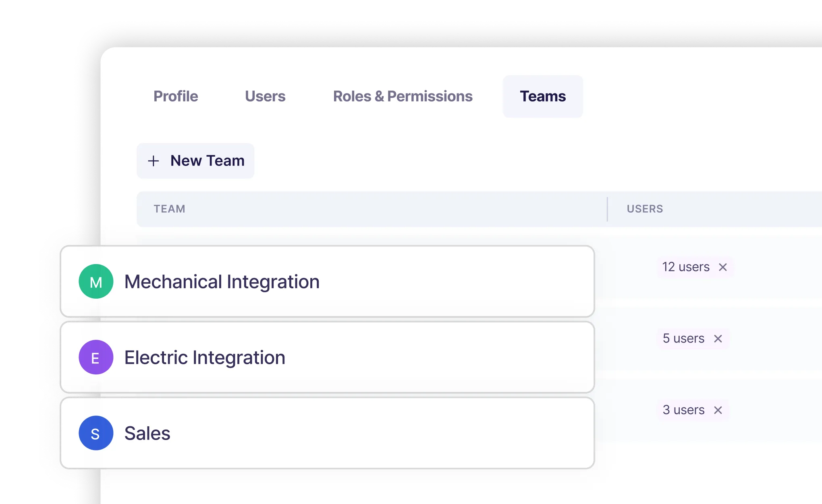Remove the 5 users tag
The height and width of the screenshot is (504, 822).
(718, 339)
